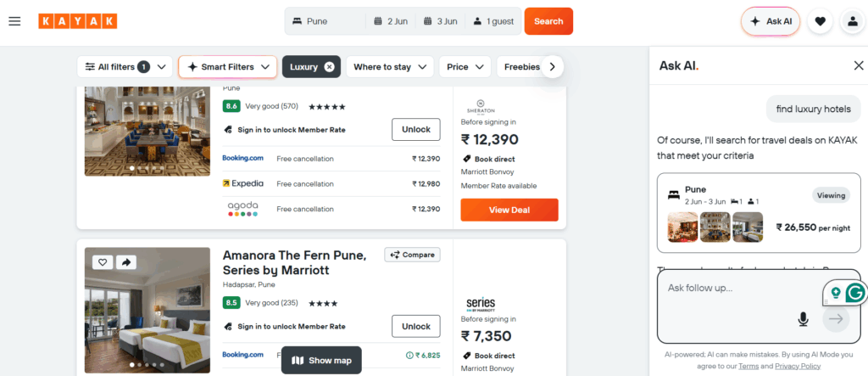Click the Agoda provider logo
This screenshot has width=868, height=376.
[x=242, y=209]
